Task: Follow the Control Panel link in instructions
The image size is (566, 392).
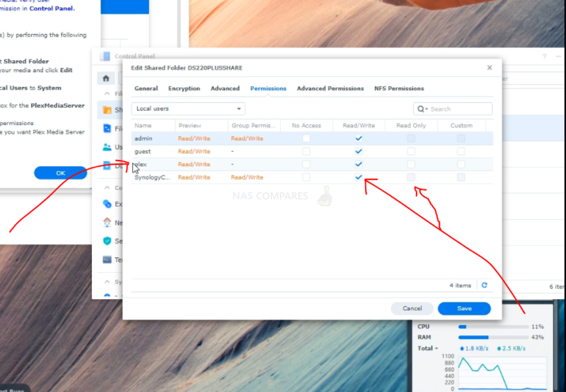Action: 51,8
